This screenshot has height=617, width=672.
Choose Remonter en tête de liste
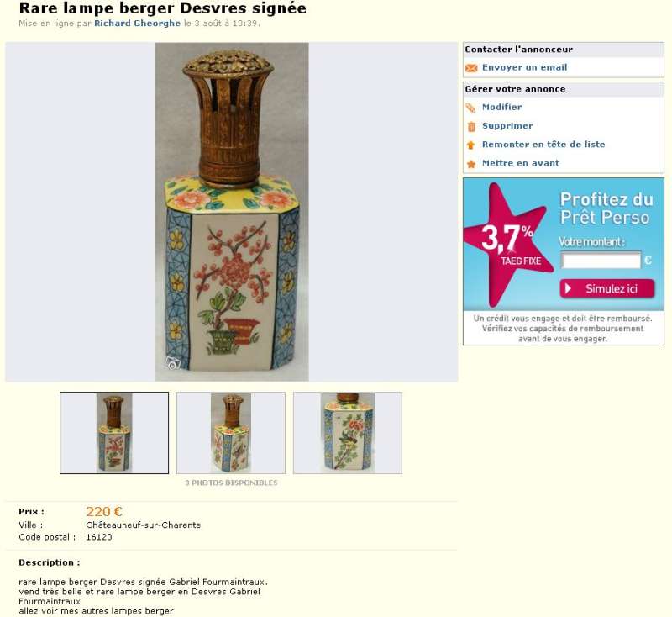pyautogui.click(x=543, y=145)
